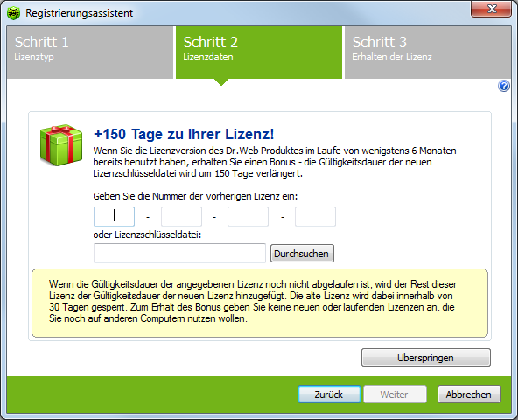Select the third license number field
518x420 pixels.
[248, 216]
